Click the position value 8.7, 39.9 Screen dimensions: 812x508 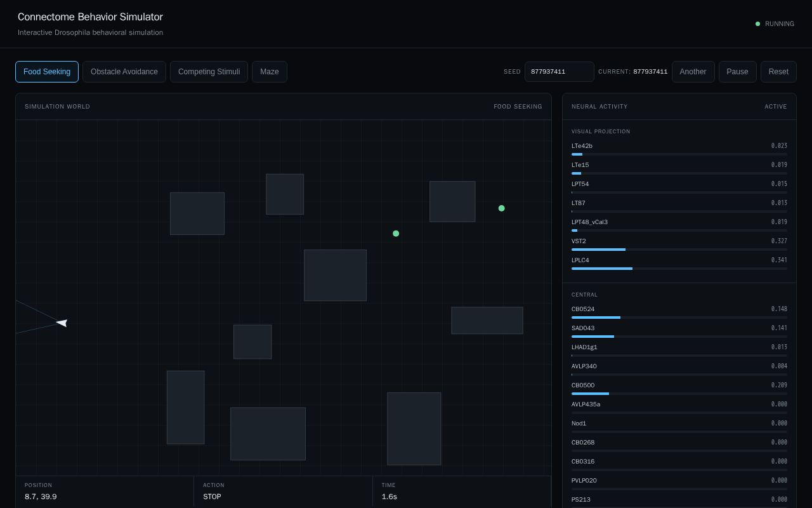tap(41, 497)
